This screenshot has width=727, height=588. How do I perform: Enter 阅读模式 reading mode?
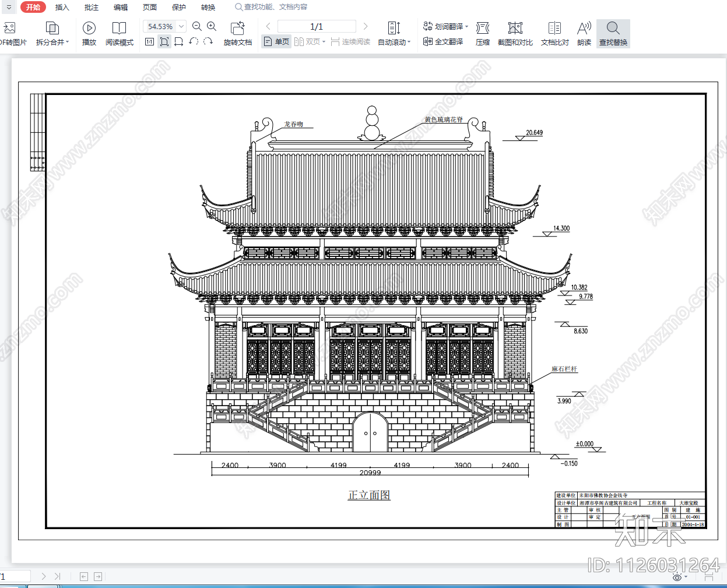coord(120,33)
